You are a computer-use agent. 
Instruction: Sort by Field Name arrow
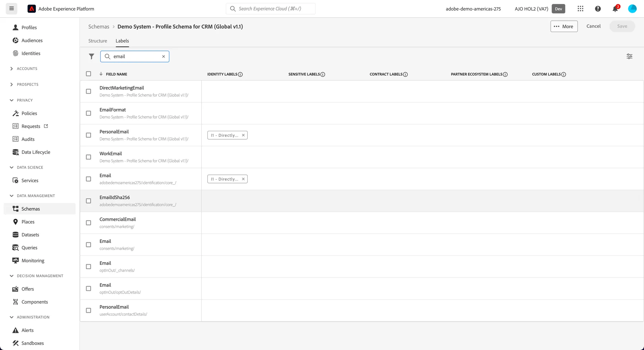tap(101, 74)
